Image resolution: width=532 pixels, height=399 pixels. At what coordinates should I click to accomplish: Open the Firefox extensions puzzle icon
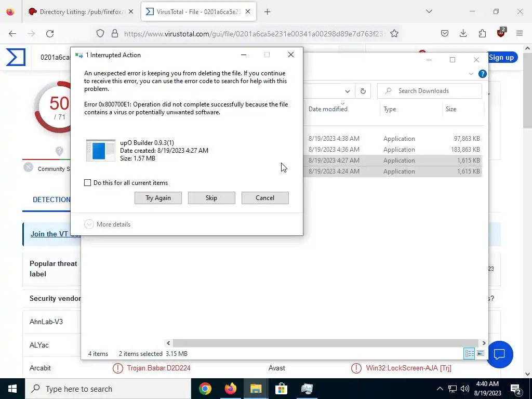(482, 33)
